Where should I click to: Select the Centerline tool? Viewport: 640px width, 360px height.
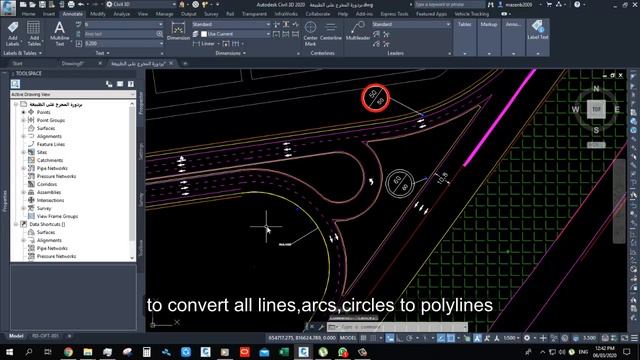(x=331, y=32)
